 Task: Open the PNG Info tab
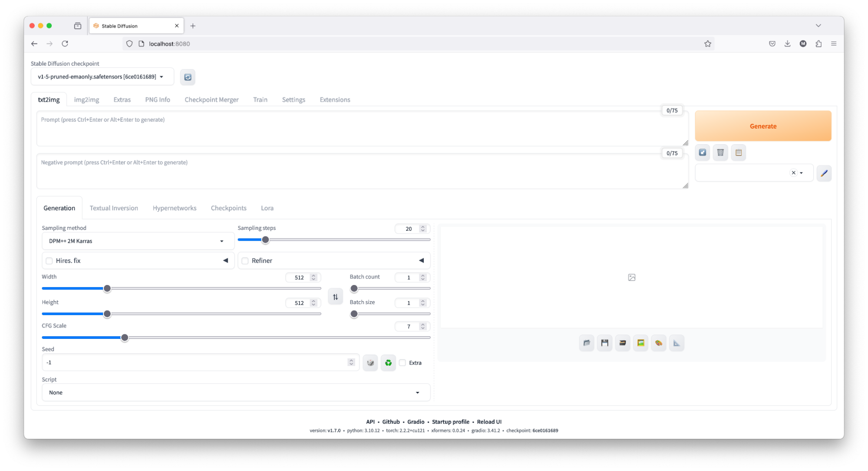158,100
